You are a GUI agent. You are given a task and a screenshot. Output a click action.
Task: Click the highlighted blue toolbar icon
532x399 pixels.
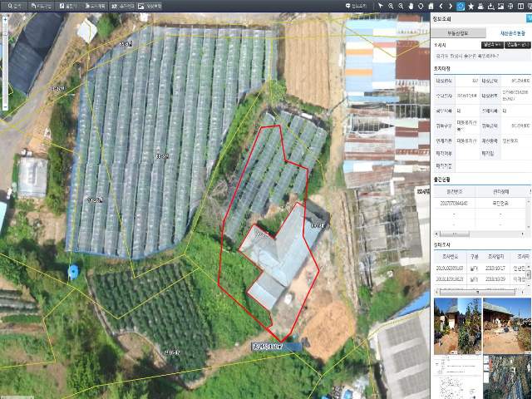tap(461, 6)
